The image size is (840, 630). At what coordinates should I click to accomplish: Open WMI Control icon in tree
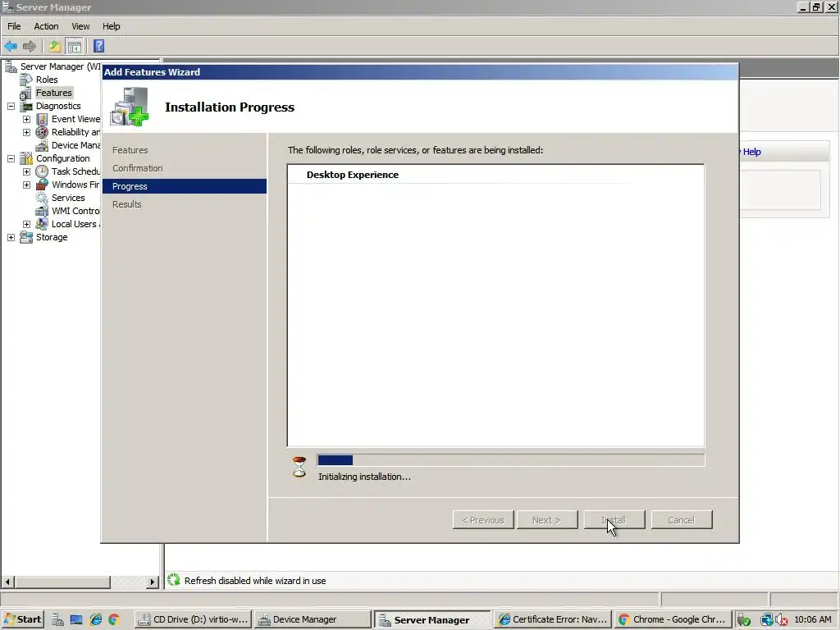click(x=42, y=211)
